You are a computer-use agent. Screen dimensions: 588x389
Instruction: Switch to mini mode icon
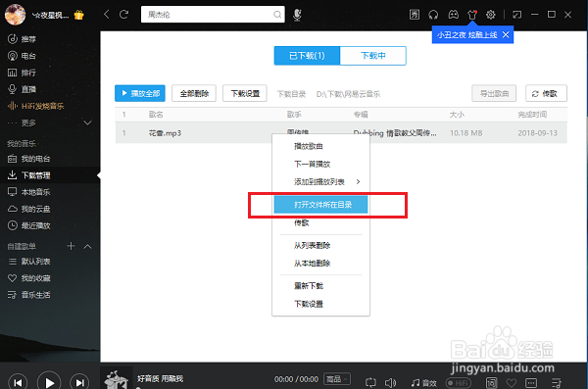(x=517, y=15)
